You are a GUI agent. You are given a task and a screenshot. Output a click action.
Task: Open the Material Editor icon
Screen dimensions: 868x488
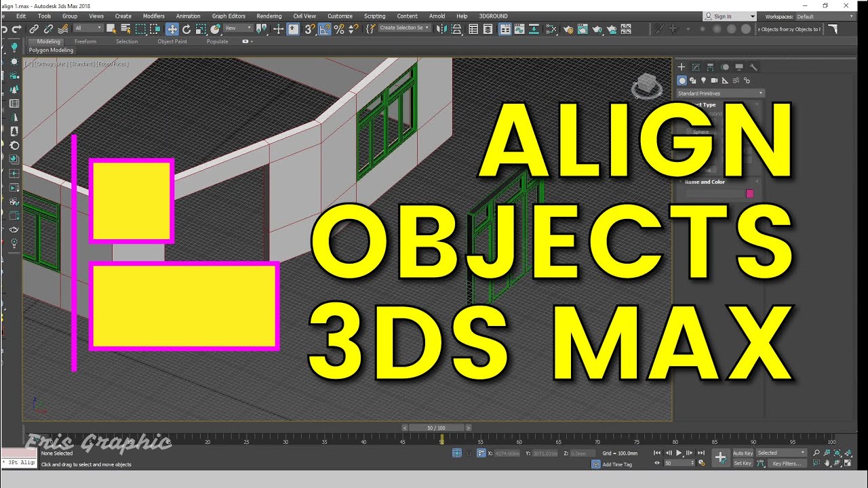[551, 29]
